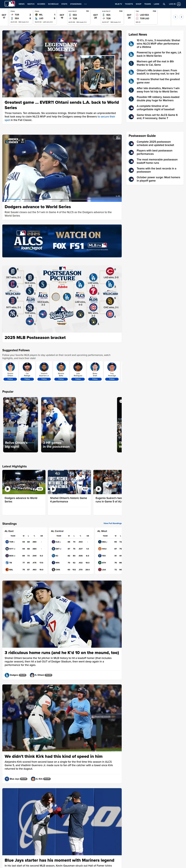Open the Tickets nav link
Image resolution: width=186 pixels, height=868 pixels.
[x=129, y=4]
